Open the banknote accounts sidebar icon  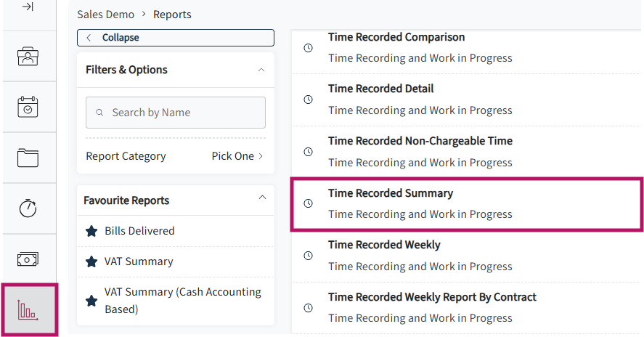(x=28, y=259)
